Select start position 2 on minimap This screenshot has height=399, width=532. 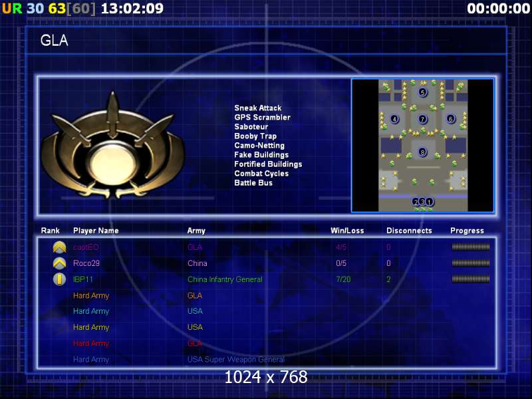click(x=415, y=202)
